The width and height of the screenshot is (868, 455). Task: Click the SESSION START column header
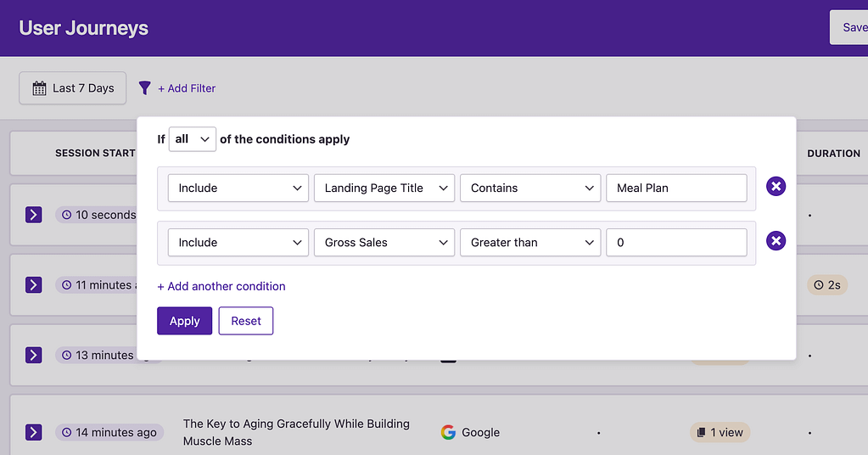coord(95,154)
